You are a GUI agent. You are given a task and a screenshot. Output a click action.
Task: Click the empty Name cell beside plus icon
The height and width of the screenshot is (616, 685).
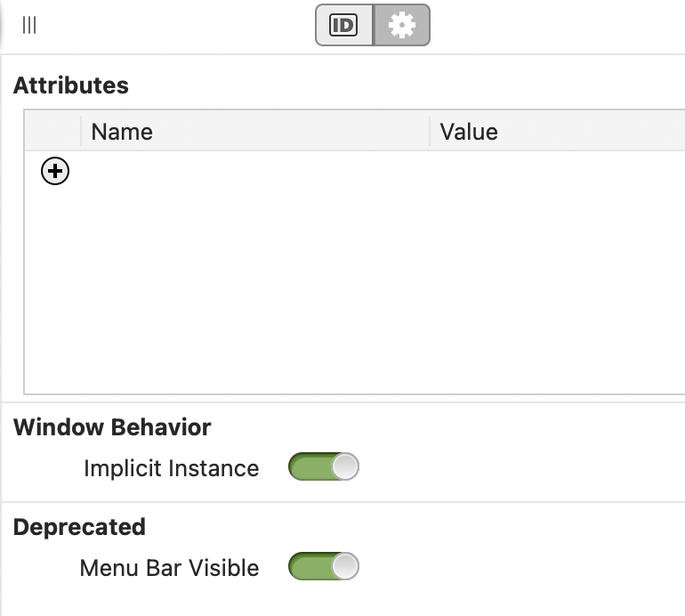click(x=254, y=171)
